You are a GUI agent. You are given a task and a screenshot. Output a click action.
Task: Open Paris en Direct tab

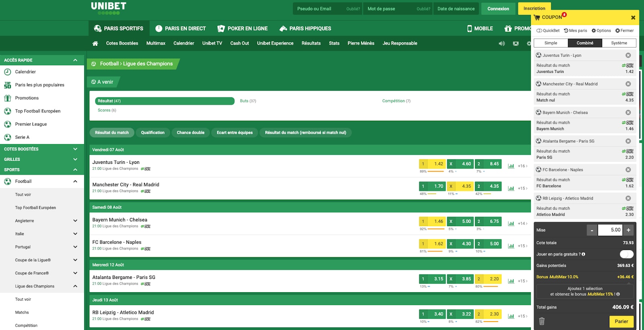pyautogui.click(x=180, y=29)
